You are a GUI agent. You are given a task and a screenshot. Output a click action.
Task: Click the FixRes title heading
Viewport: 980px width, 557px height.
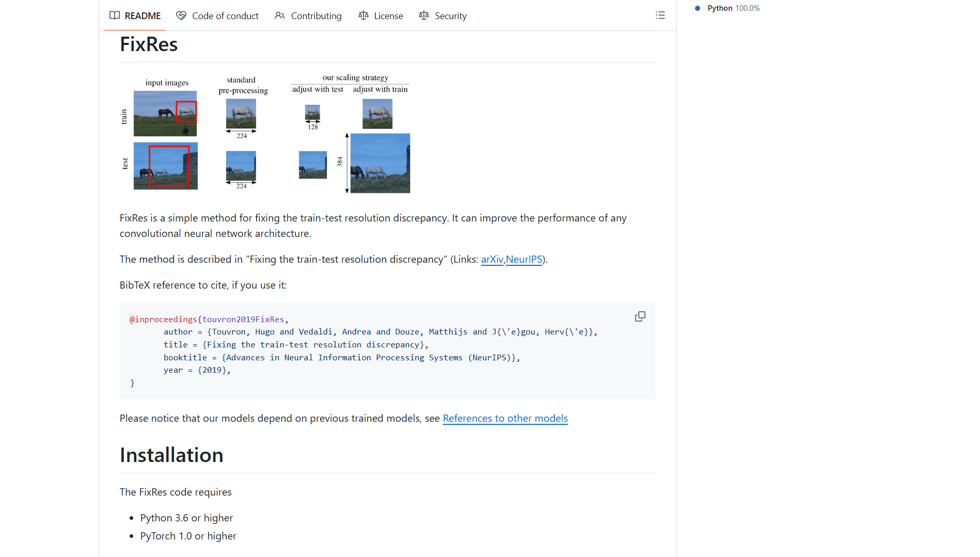(149, 44)
